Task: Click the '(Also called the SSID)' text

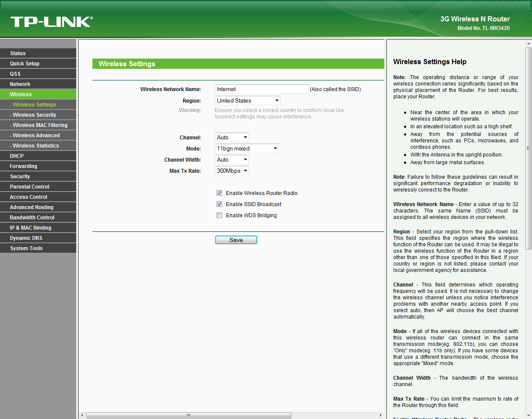Action: (336, 89)
